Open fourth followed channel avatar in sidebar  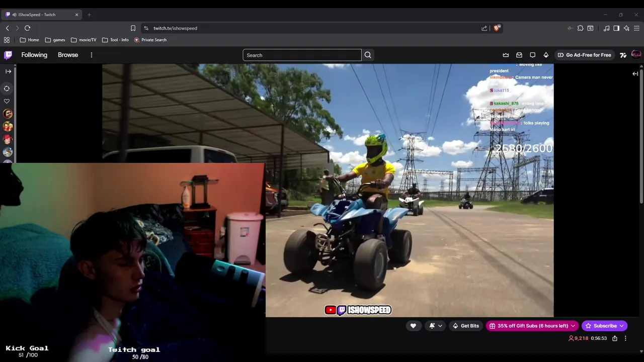[8, 152]
